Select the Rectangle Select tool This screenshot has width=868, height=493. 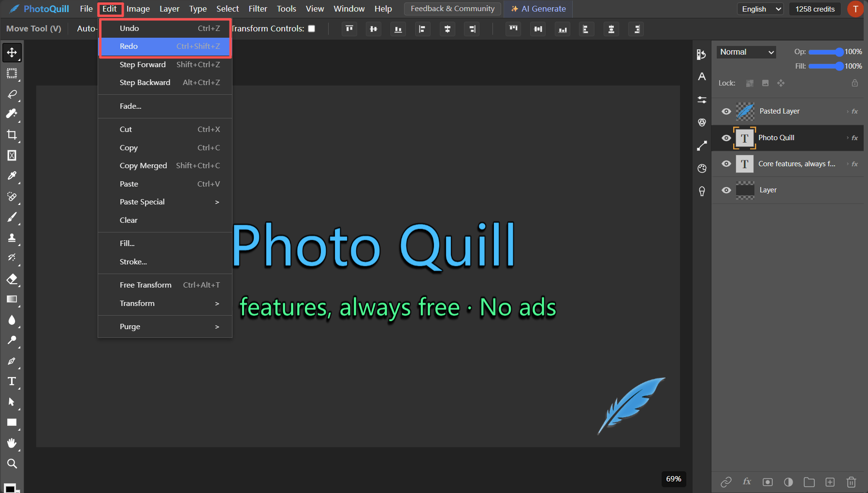12,73
